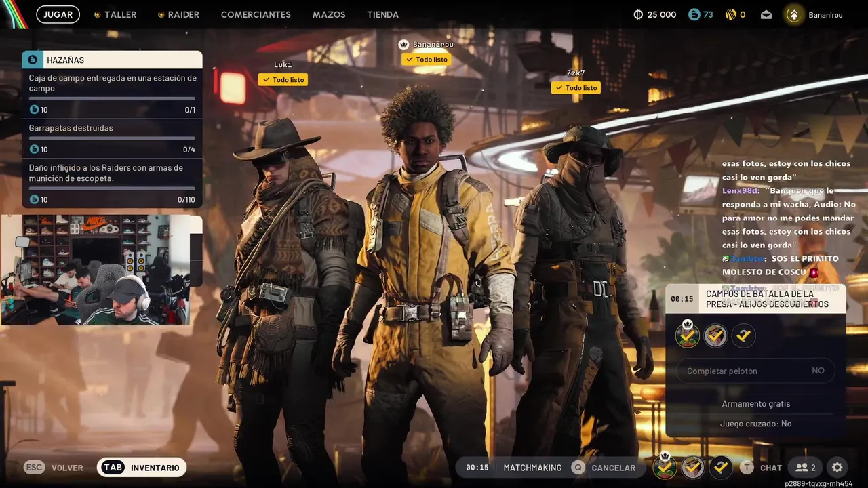Click the reward token icon beside 0/1
Viewport: 868px width, 488px height.
34,110
